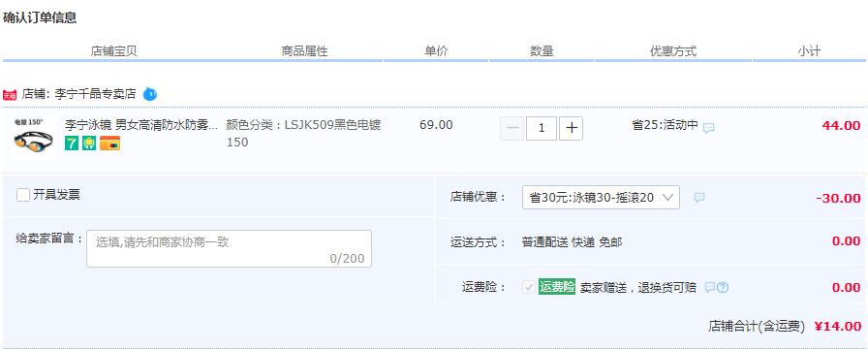Image resolution: width=868 pixels, height=350 pixels.
Task: Click the 商品属性 column header
Action: pyautogui.click(x=304, y=51)
